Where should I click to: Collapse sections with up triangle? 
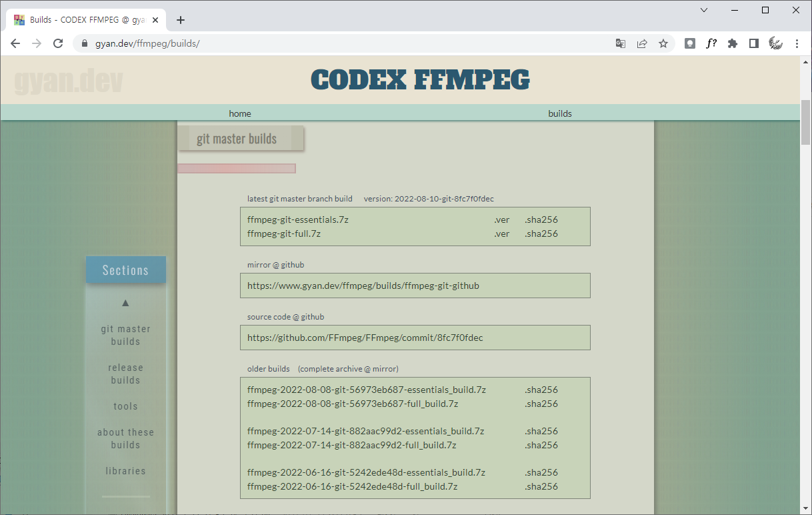pyautogui.click(x=125, y=303)
